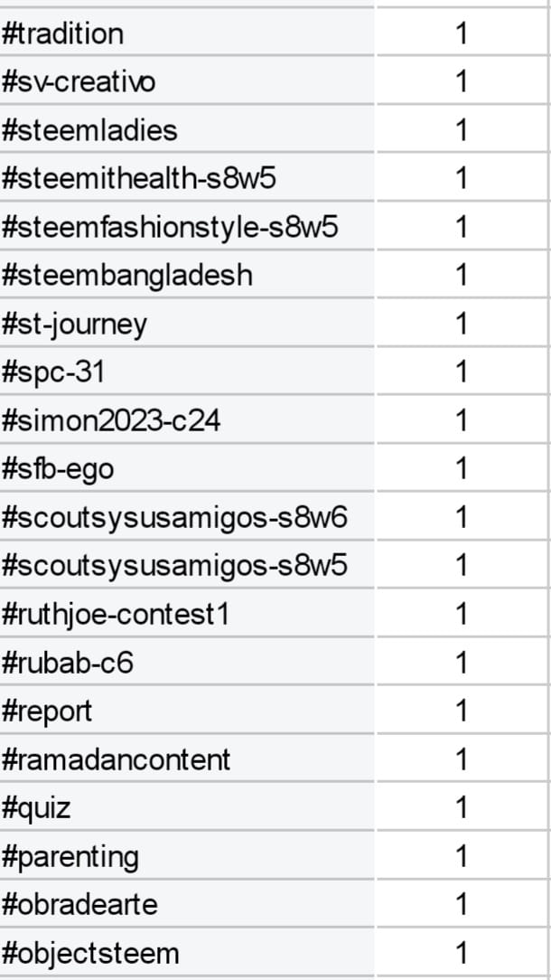Select the #st-journey cell

pos(187,323)
